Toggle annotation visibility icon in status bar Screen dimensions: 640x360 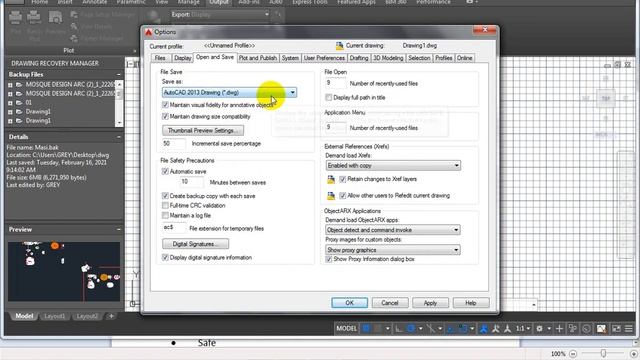[x=483, y=328]
